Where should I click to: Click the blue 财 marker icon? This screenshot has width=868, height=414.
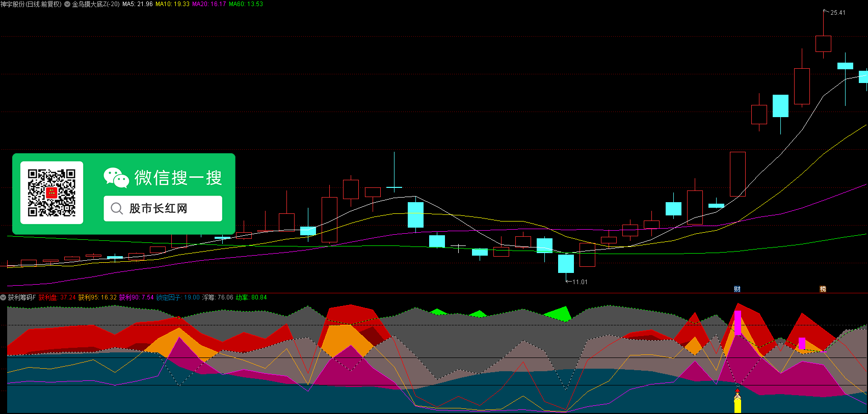click(737, 289)
